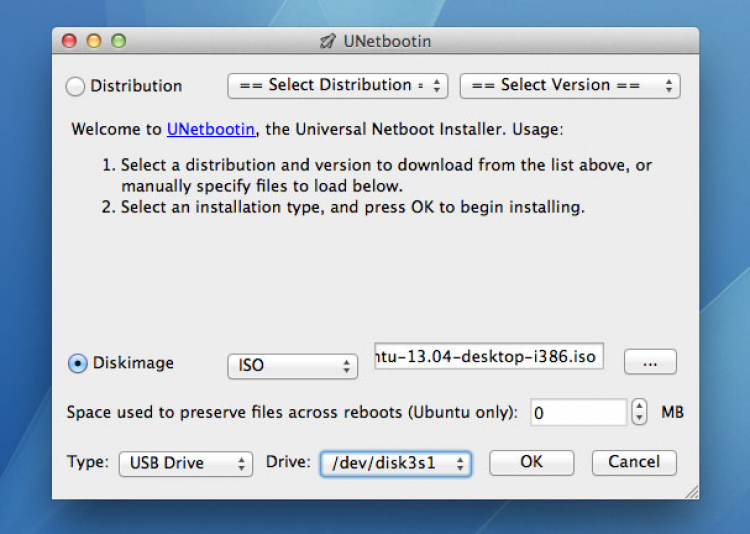Select the Diskimage radio button
The image size is (750, 534).
(x=77, y=364)
